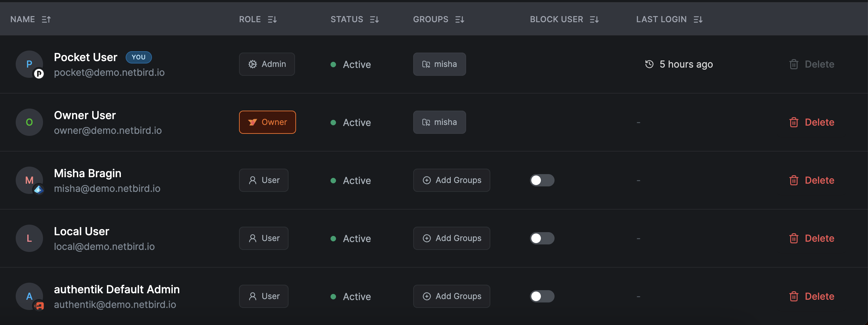Sort users by ROLE
The width and height of the screenshot is (868, 325).
click(x=258, y=19)
